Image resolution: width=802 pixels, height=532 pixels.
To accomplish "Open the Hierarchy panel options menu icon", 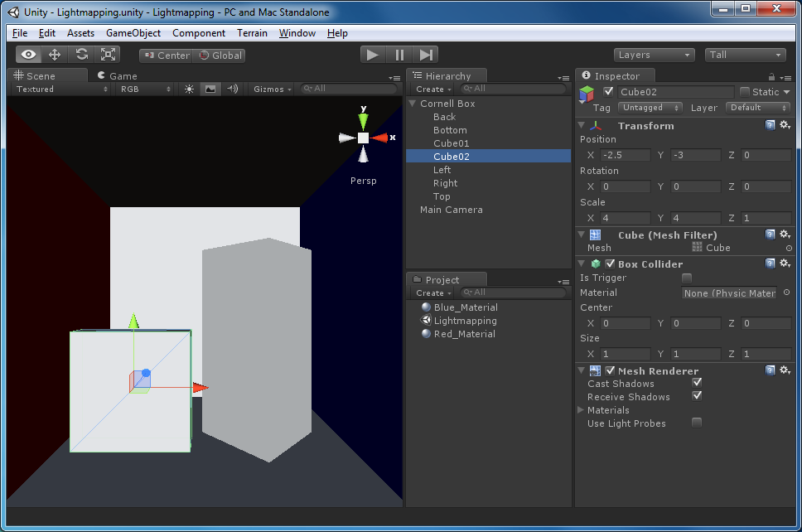I will point(563,78).
